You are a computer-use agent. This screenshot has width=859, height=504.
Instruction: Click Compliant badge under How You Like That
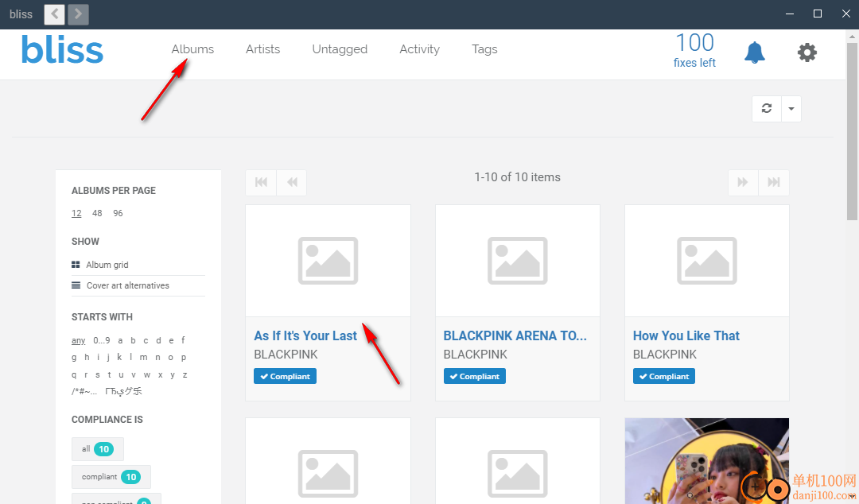[x=664, y=376]
